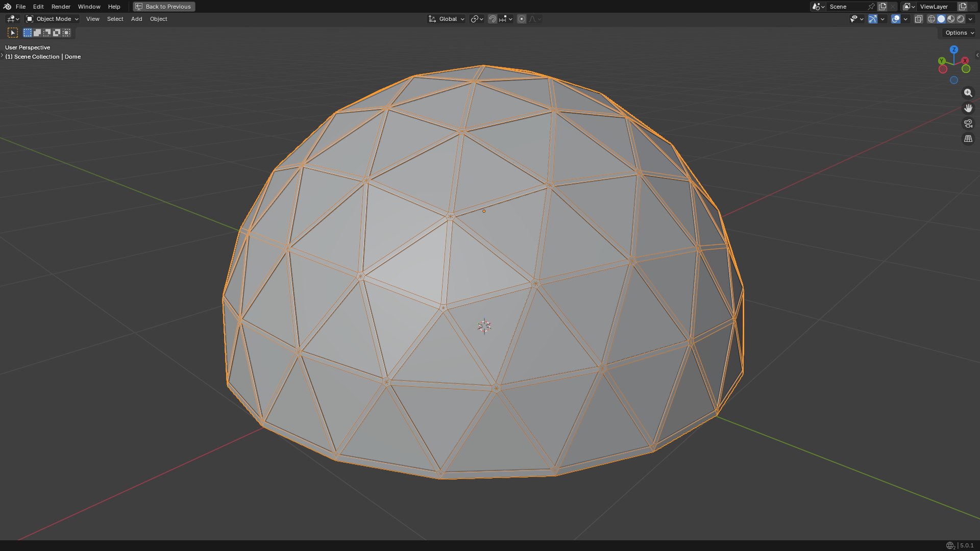Pin the scene to workspace
Viewport: 980px width, 551px height.
pyautogui.click(x=872, y=7)
